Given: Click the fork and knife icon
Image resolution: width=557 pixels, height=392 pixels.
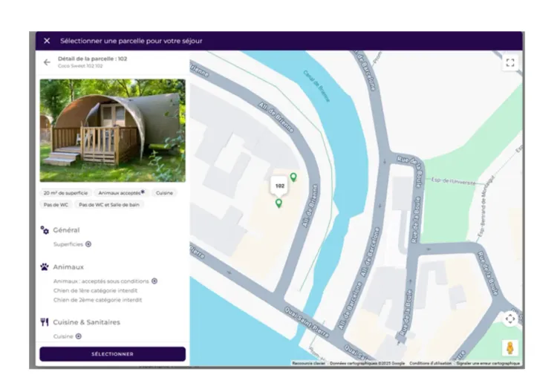Looking at the screenshot, I should (45, 322).
